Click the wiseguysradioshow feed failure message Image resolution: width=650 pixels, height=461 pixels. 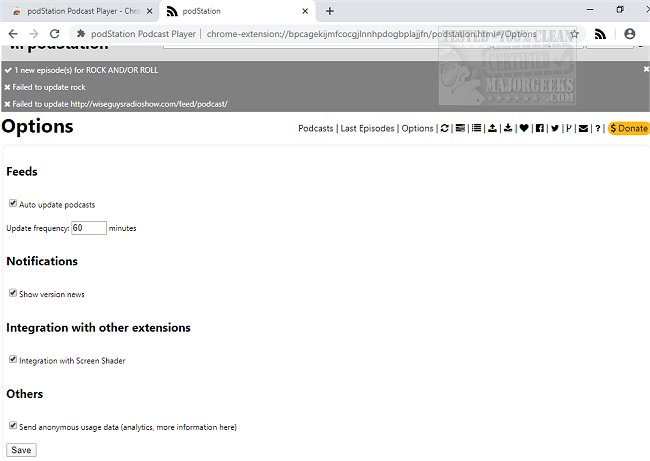[x=116, y=104]
